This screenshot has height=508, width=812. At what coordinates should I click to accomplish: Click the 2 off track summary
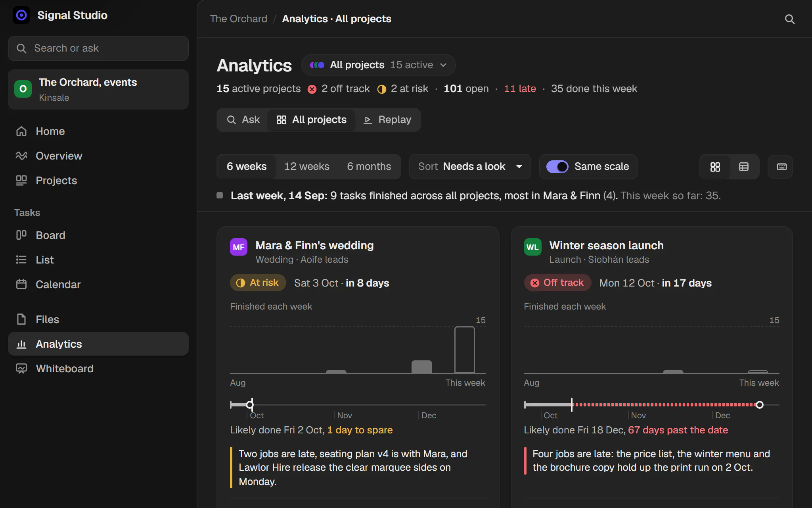click(x=339, y=89)
